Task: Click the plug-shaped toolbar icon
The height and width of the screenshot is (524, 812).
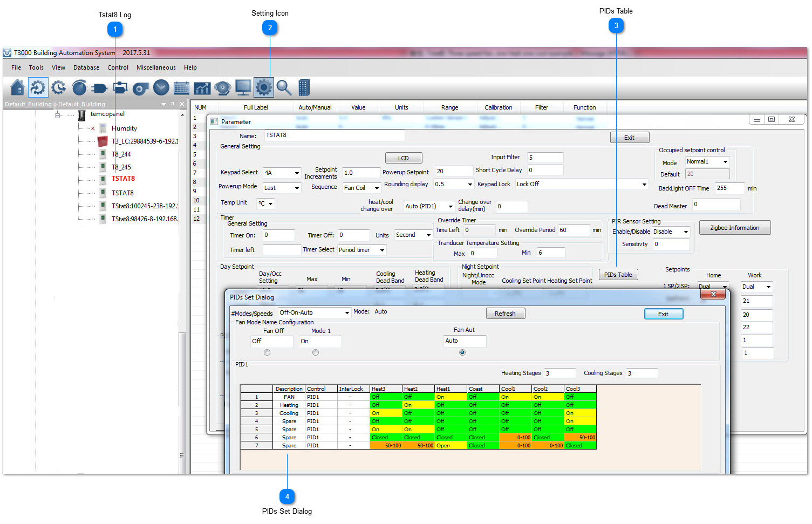Action: click(100, 87)
